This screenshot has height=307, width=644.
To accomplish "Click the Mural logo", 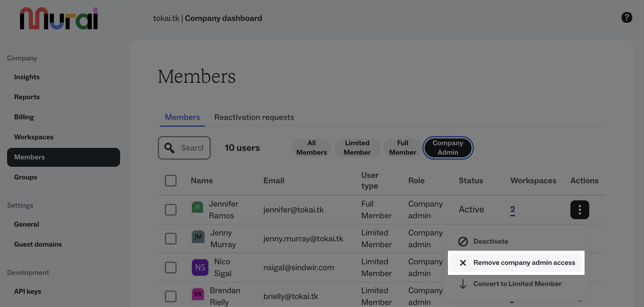I will (59, 18).
